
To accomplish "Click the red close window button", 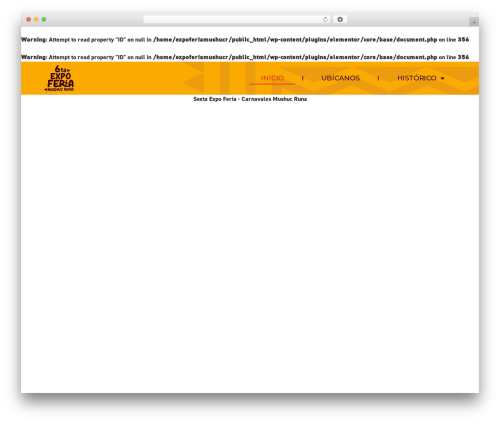I will click(29, 20).
